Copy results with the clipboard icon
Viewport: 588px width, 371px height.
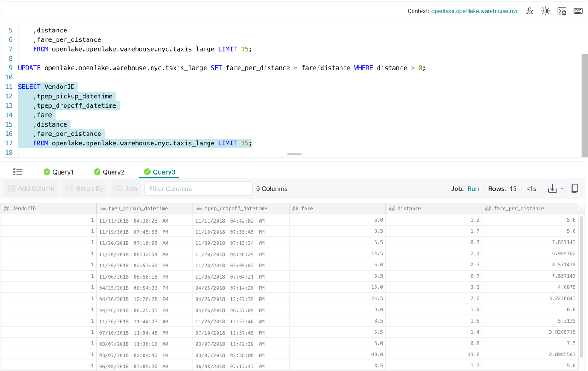(x=575, y=189)
